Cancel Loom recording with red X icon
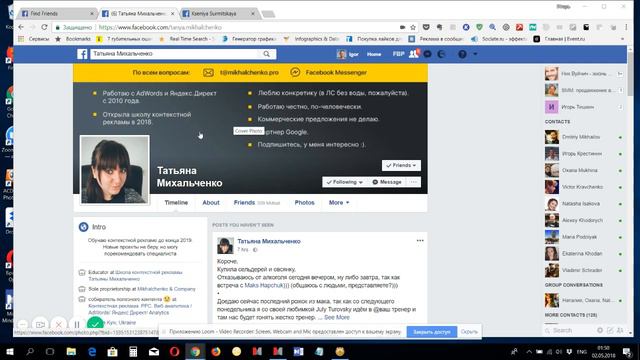This screenshot has height=360, width=640. (x=58, y=325)
